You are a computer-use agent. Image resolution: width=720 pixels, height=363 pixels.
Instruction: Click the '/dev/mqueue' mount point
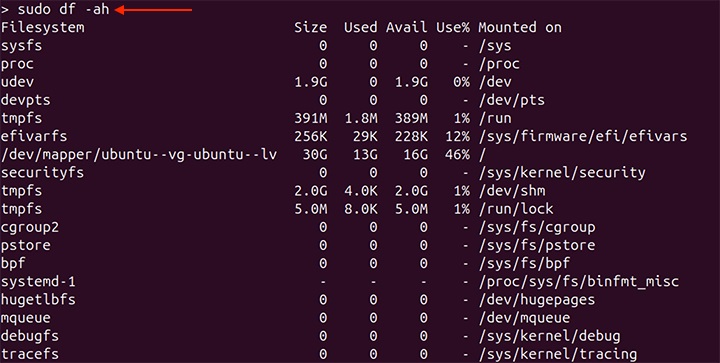(x=524, y=318)
